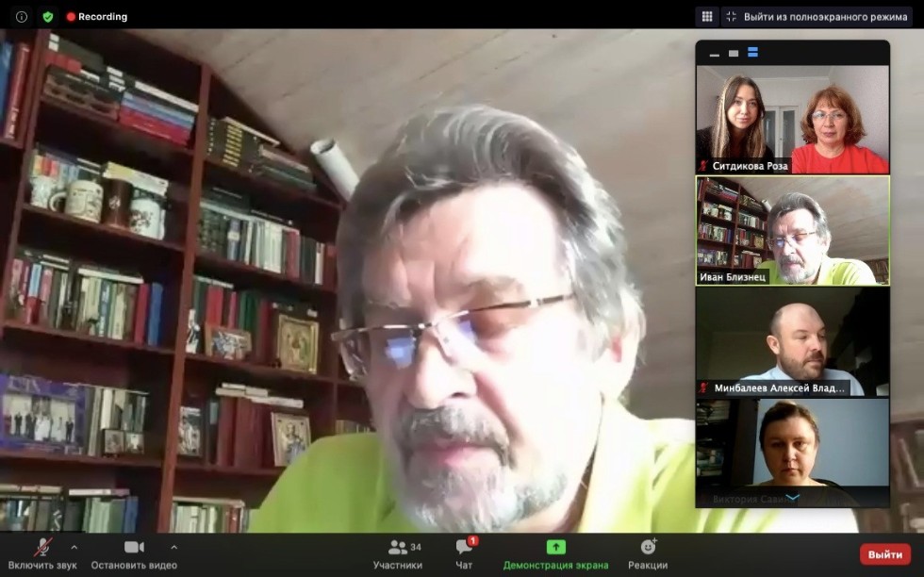Collapse thumbnail panel to minimal bar
This screenshot has height=577, width=924.
click(x=715, y=54)
